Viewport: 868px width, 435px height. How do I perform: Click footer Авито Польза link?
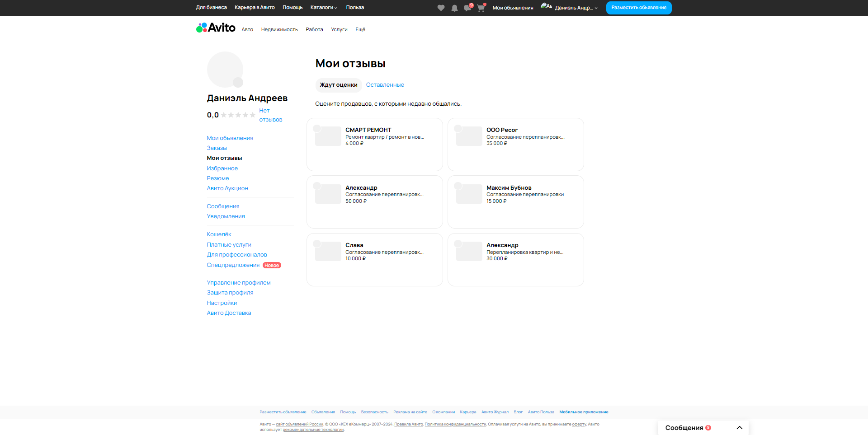(541, 412)
